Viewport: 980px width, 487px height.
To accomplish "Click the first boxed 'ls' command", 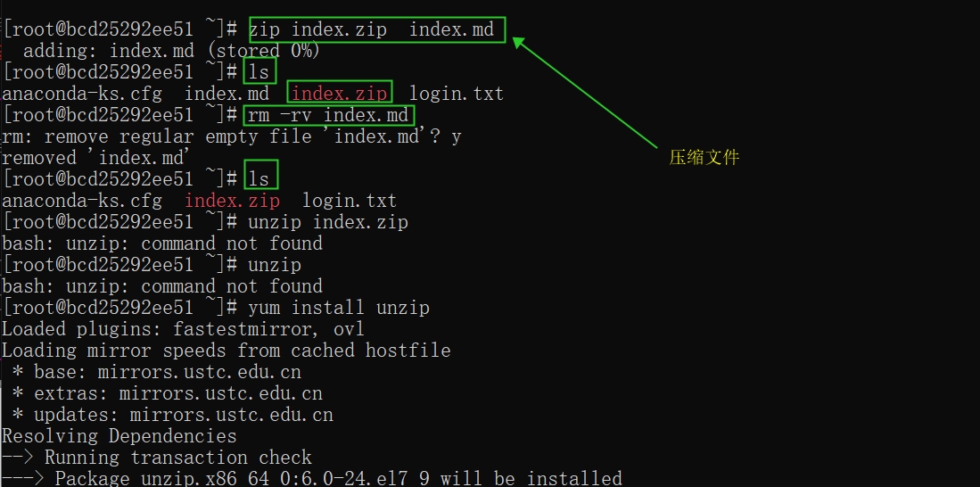I will [x=259, y=72].
